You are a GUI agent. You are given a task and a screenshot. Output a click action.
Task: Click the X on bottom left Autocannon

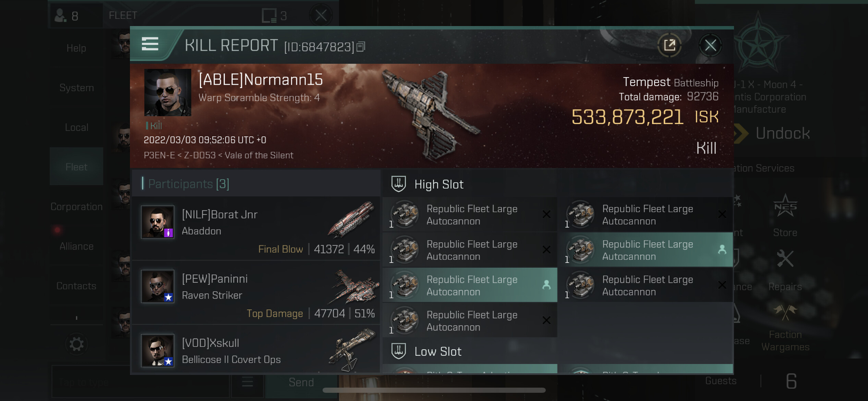pyautogui.click(x=546, y=320)
